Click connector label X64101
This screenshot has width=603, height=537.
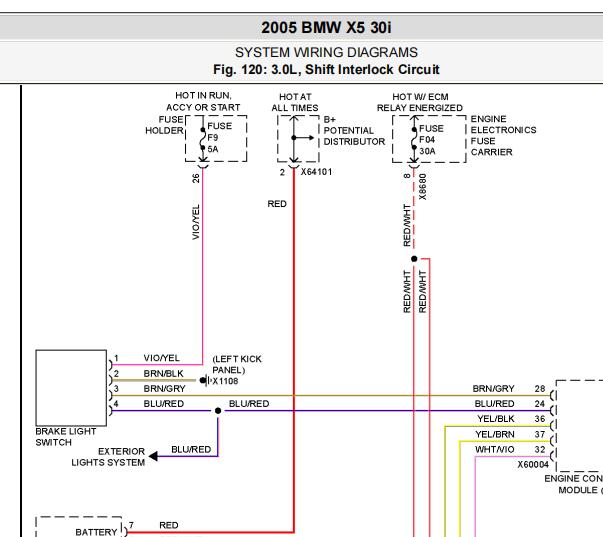316,172
